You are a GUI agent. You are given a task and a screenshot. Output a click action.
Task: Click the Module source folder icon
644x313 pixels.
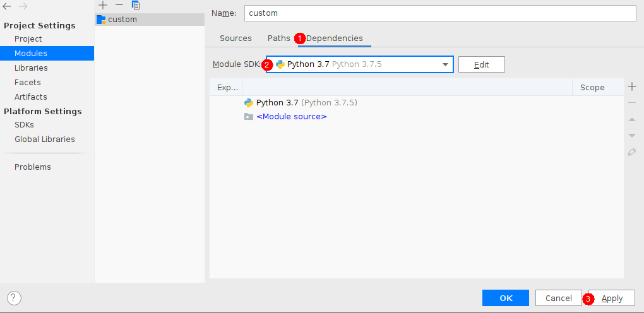tap(249, 117)
